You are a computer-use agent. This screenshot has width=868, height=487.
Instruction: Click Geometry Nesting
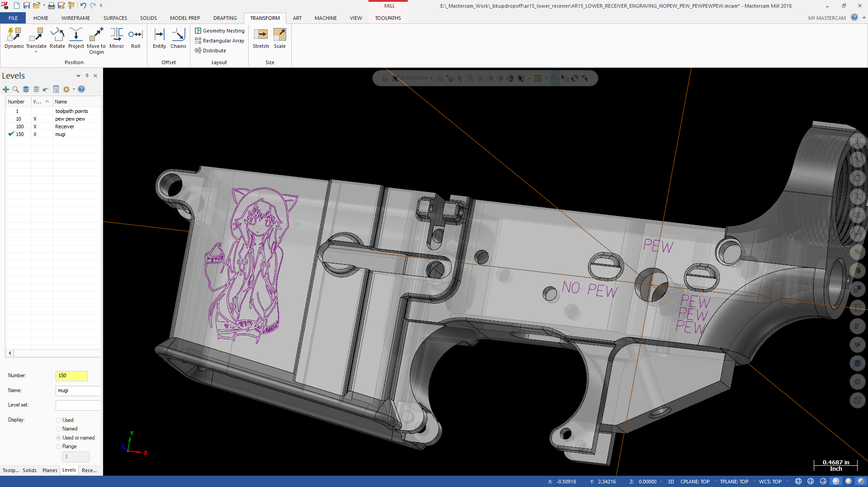point(220,31)
